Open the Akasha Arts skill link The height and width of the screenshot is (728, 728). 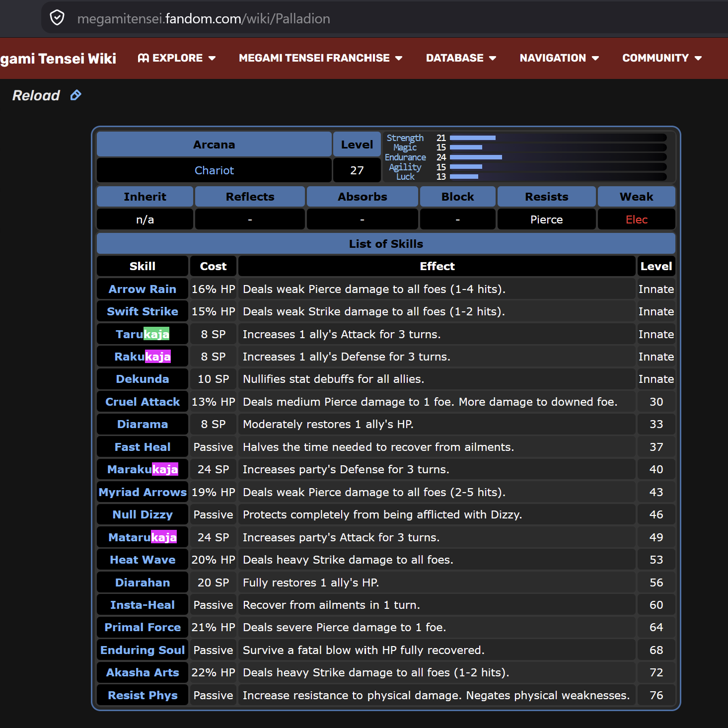143,672
